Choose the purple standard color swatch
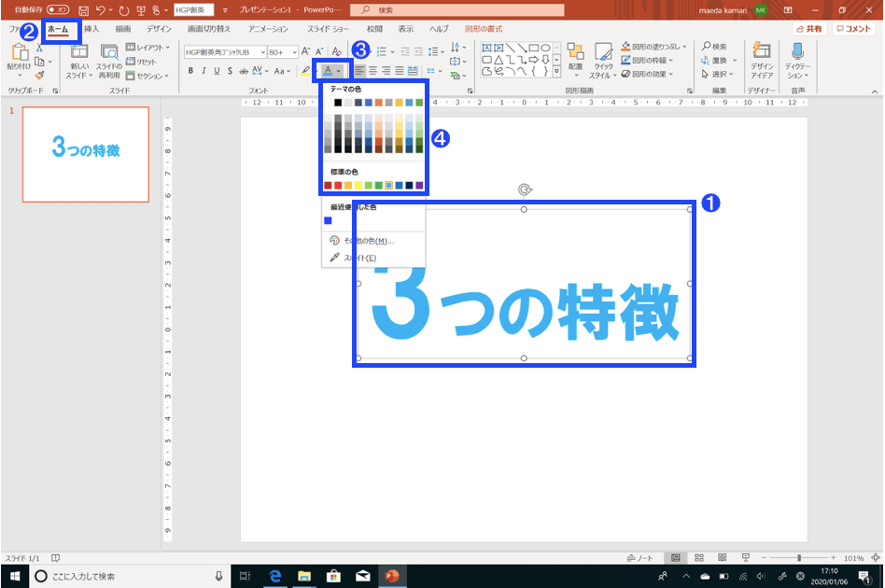Viewport: 885px width, 588px height. (x=419, y=186)
